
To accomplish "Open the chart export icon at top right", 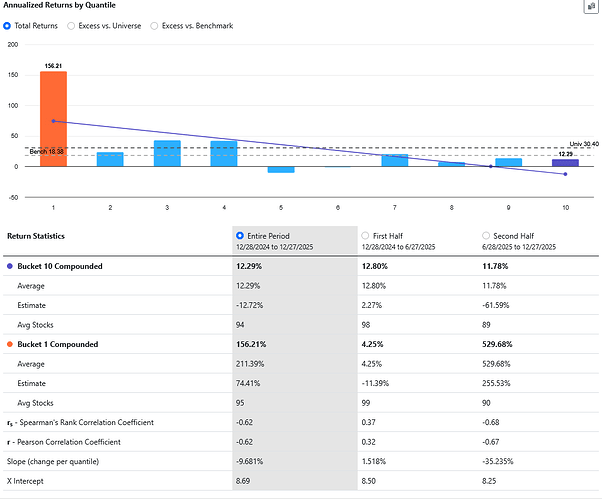I will click(591, 6).
